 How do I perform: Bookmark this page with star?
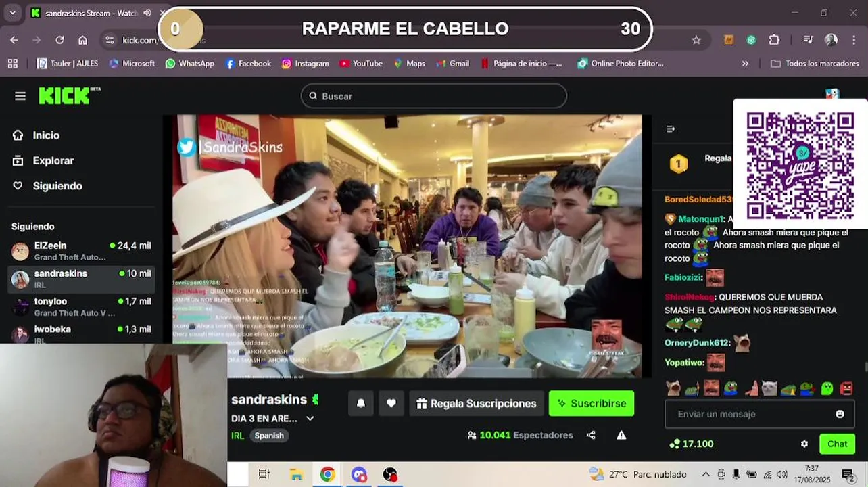click(x=696, y=40)
